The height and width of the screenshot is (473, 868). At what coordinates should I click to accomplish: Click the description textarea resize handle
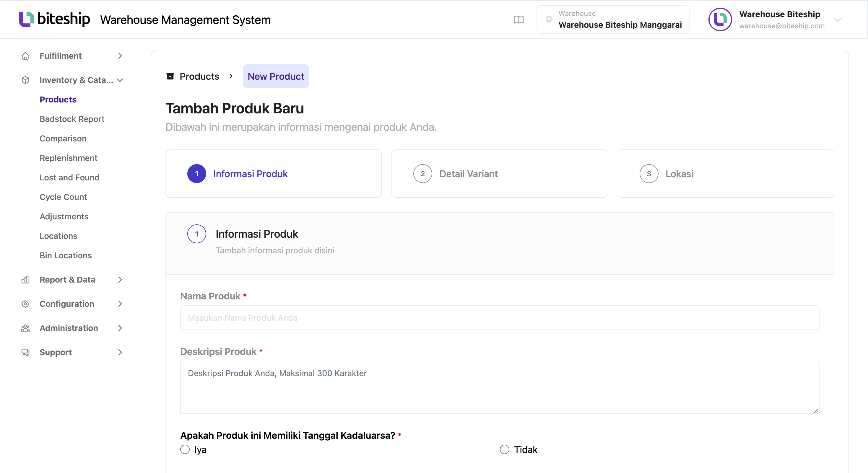point(816,410)
